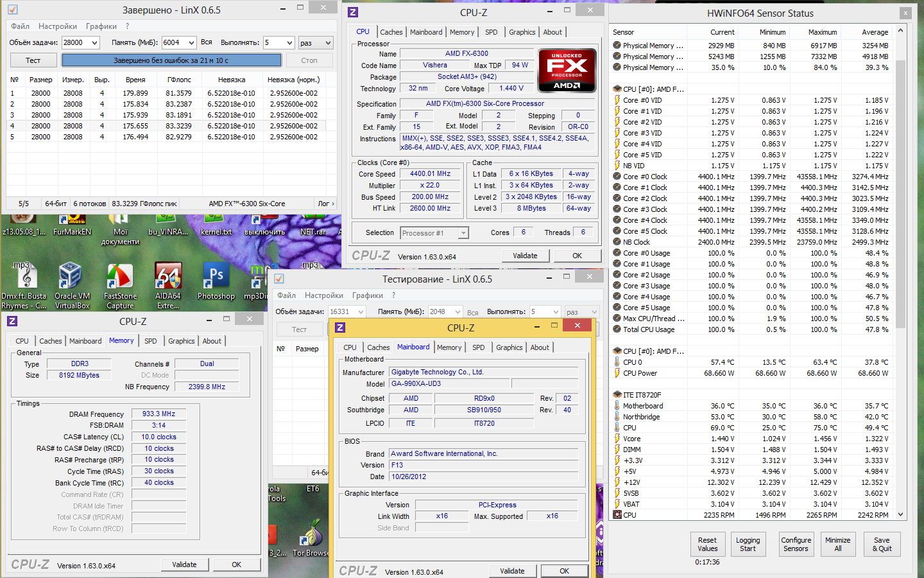Open the memory dropdown showing 2048
924x578 pixels.
[458, 312]
